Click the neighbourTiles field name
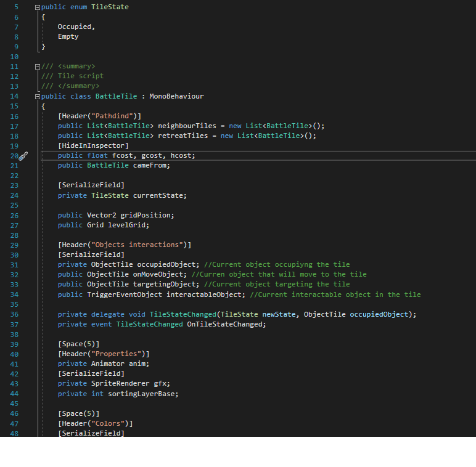This screenshot has width=476, height=467. 187,126
